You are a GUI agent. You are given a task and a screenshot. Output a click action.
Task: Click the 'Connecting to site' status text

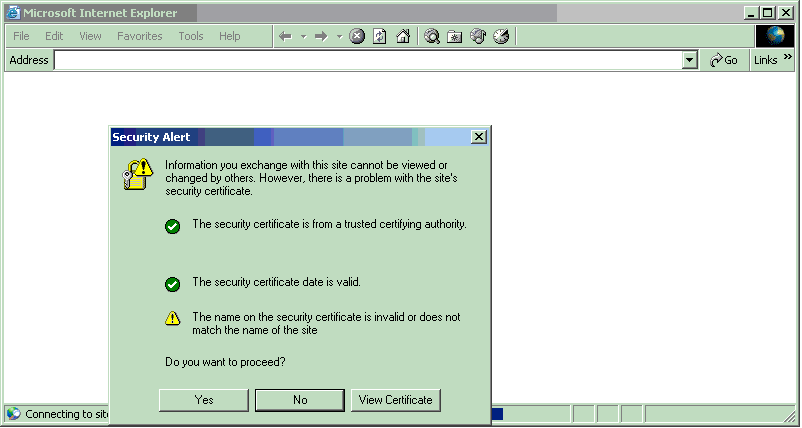(66, 414)
